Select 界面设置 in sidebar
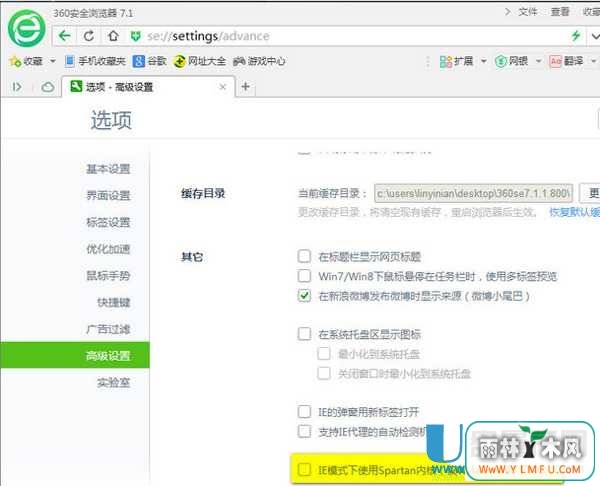Viewport: 600px width, 486px height. tap(108, 196)
